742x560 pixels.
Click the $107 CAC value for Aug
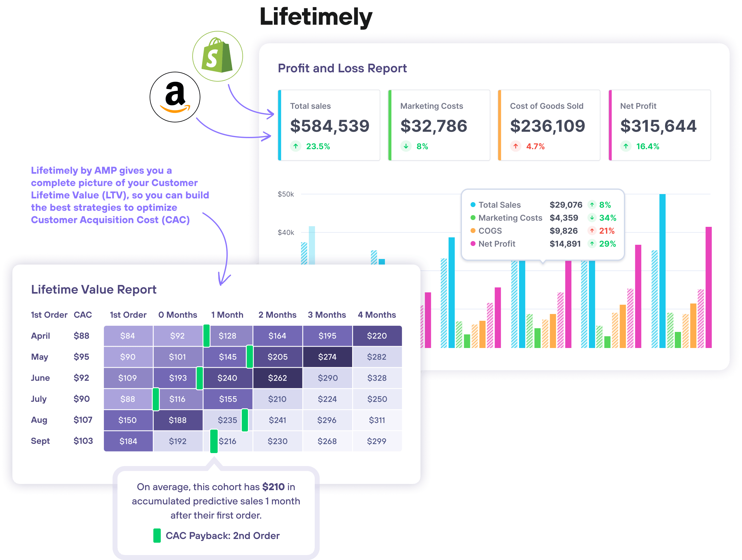tap(83, 420)
